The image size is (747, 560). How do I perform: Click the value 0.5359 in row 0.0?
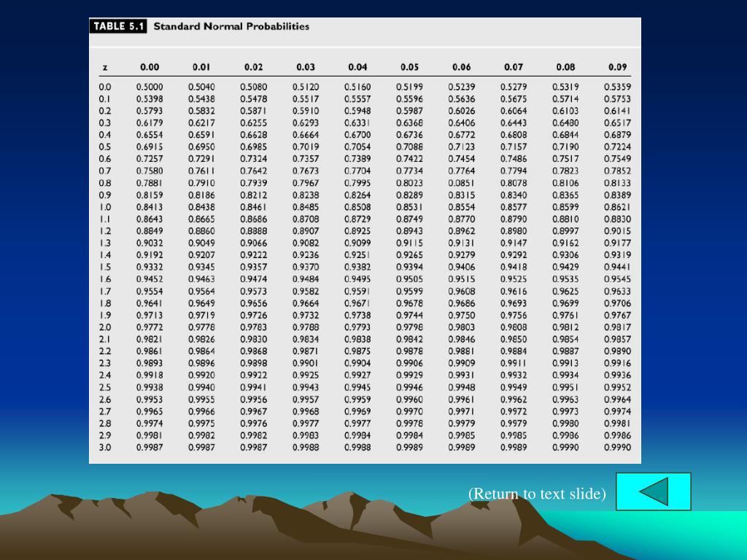click(x=617, y=87)
